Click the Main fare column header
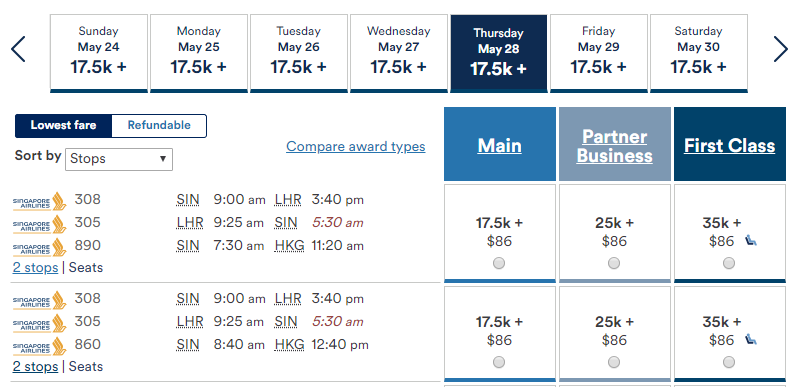Image resolution: width=793 pixels, height=387 pixels. point(499,146)
